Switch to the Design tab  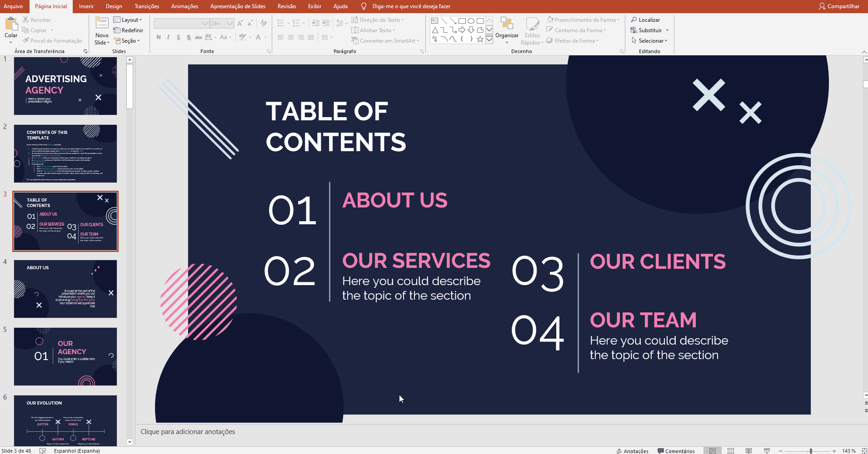click(114, 6)
